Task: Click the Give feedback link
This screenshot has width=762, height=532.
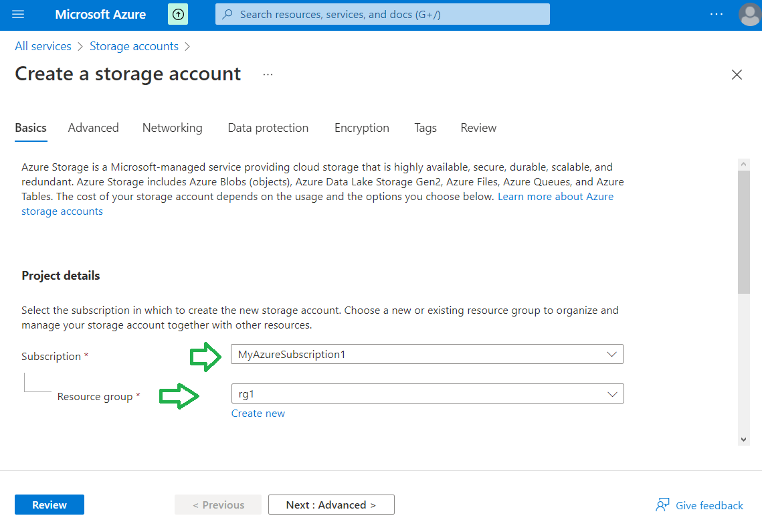Action: 709,506
